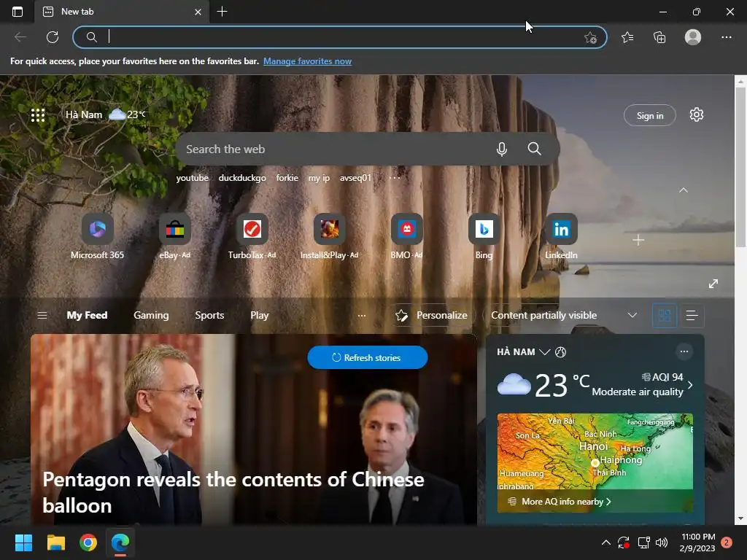
Task: Open page settings gear icon
Action: [697, 114]
